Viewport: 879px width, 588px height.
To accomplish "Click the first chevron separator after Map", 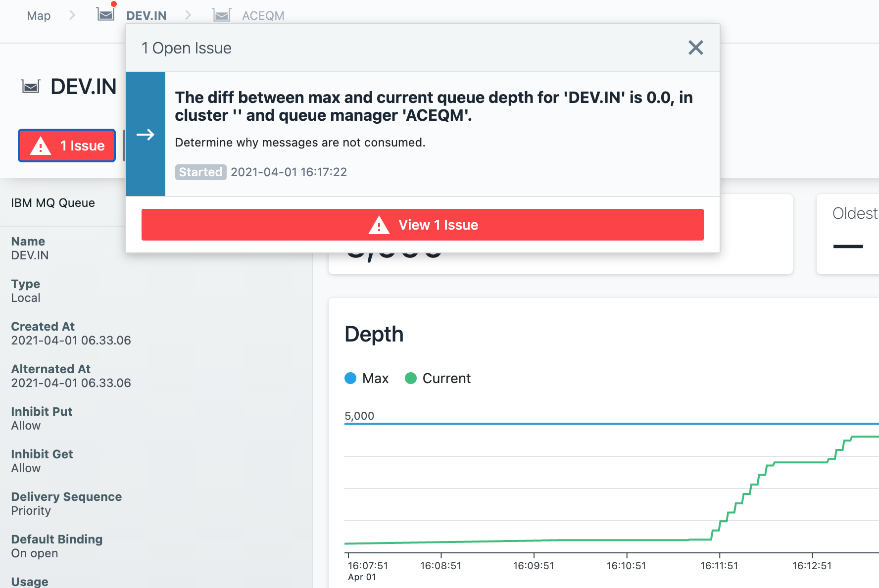I will (x=72, y=15).
